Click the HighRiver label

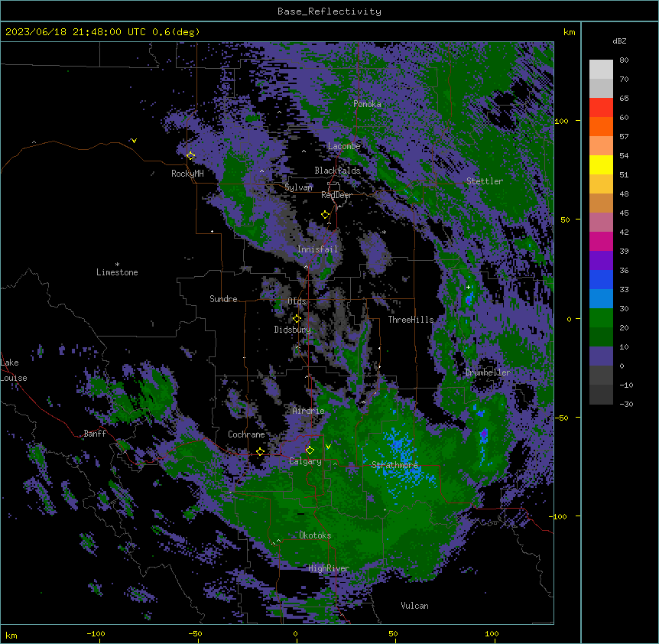point(329,568)
